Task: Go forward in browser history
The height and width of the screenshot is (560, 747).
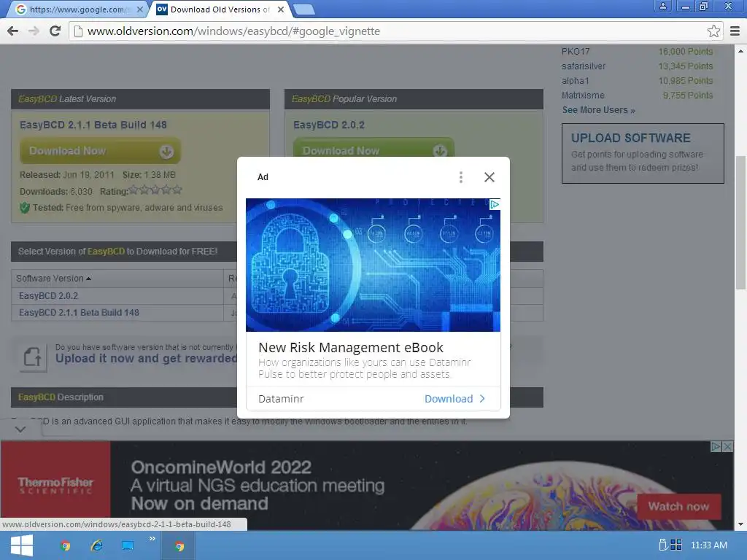Action: [34, 31]
